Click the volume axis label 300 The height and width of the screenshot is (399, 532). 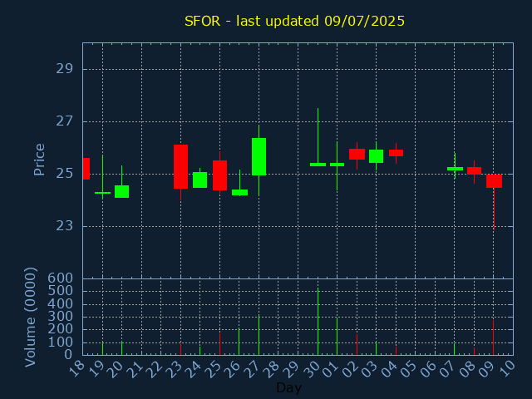coord(61,317)
